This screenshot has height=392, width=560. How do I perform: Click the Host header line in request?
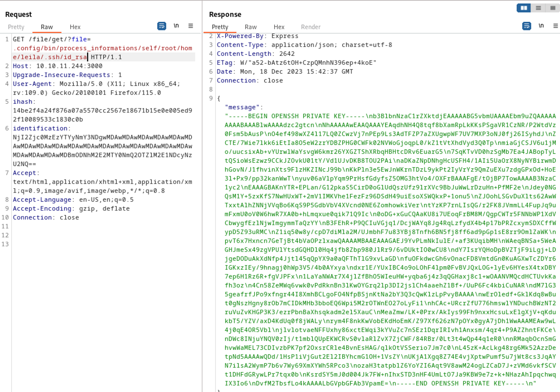coord(57,66)
